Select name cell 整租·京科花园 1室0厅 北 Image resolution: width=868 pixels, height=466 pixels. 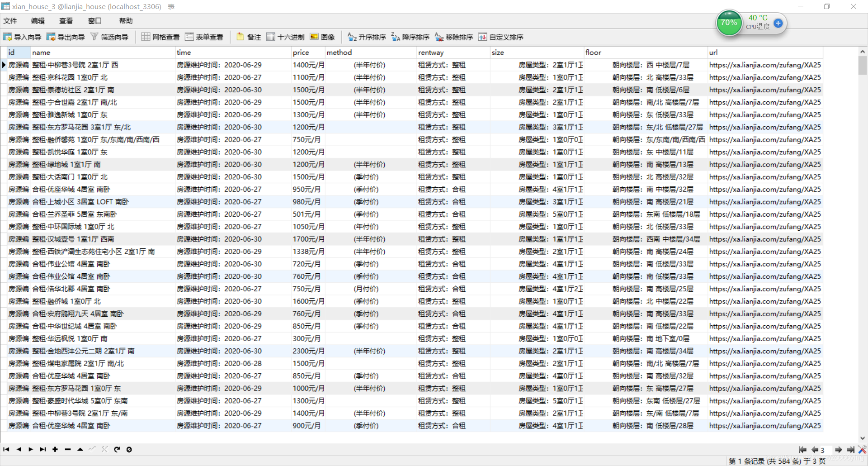tap(103, 77)
